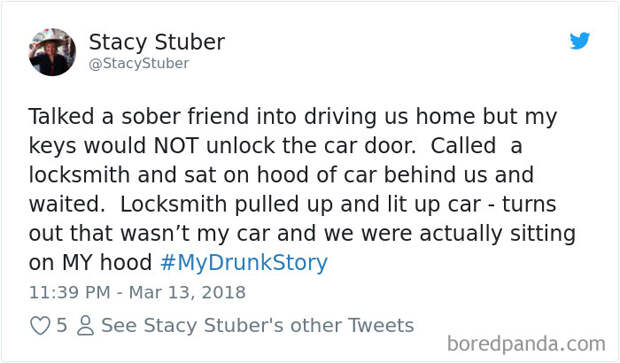
Task: Click the word Called in the tweet
Action: coord(463,146)
